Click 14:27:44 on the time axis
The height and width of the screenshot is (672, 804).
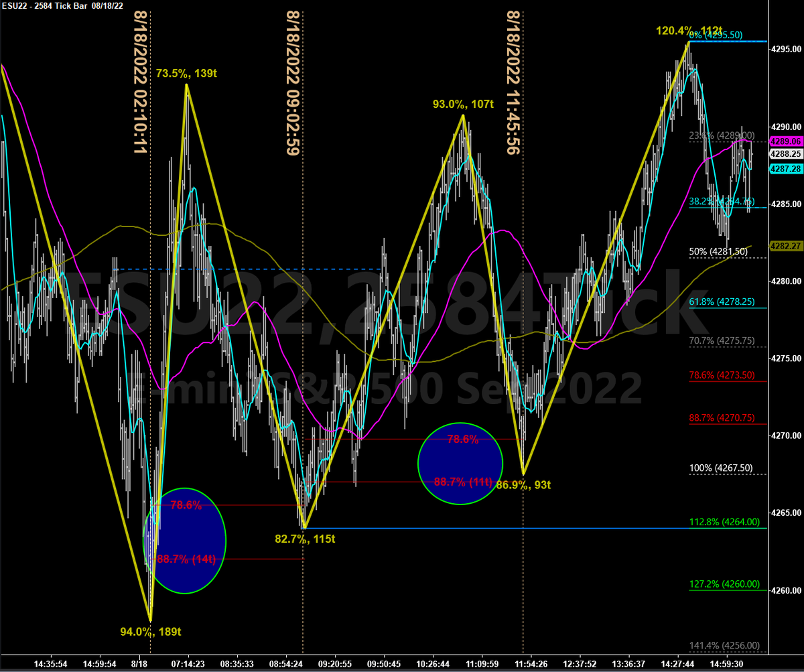coord(677,664)
